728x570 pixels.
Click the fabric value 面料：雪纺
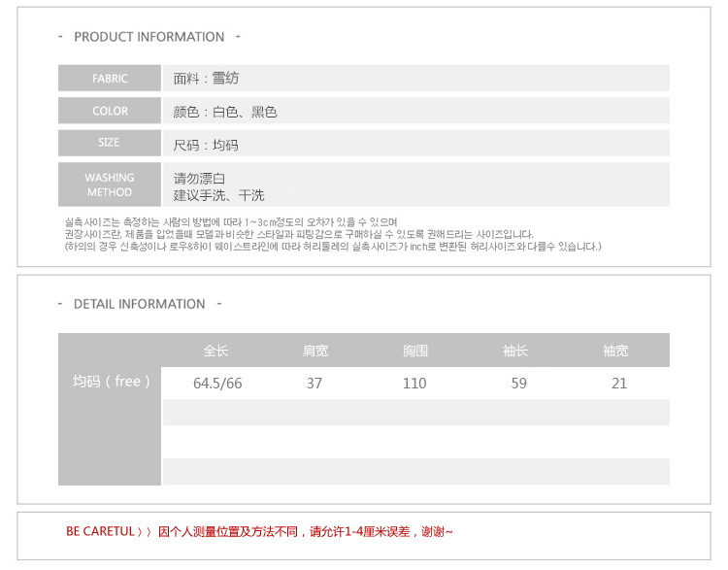coord(206,79)
